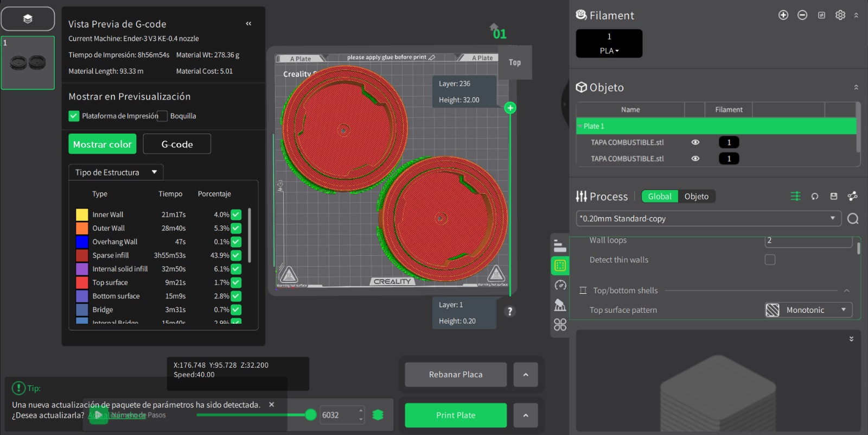Image resolution: width=868 pixels, height=435 pixels.
Task: Reset process settings with the reset icon
Action: coord(815,197)
